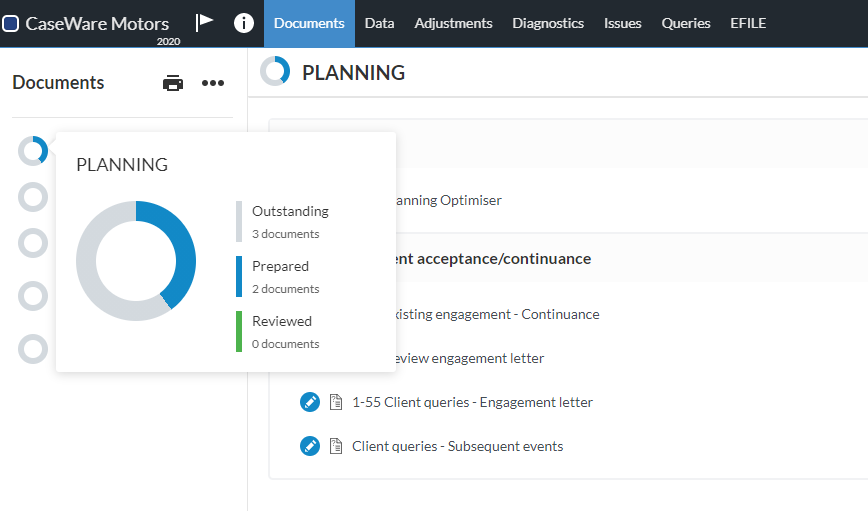Select the EFILE tab

748,23
